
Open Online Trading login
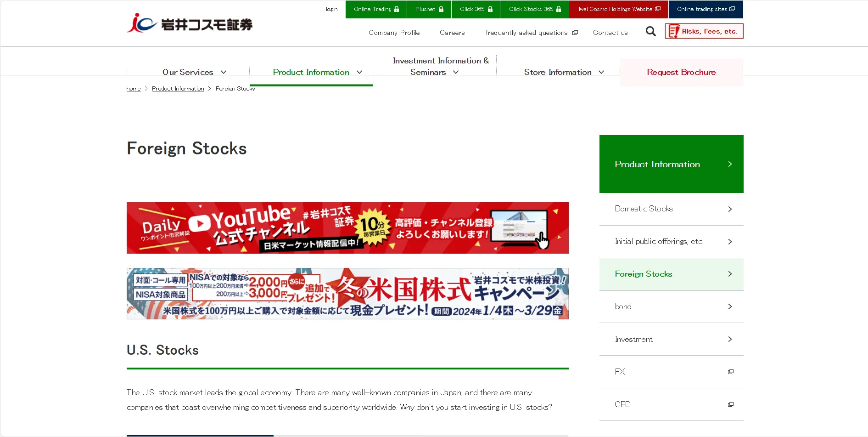[376, 9]
